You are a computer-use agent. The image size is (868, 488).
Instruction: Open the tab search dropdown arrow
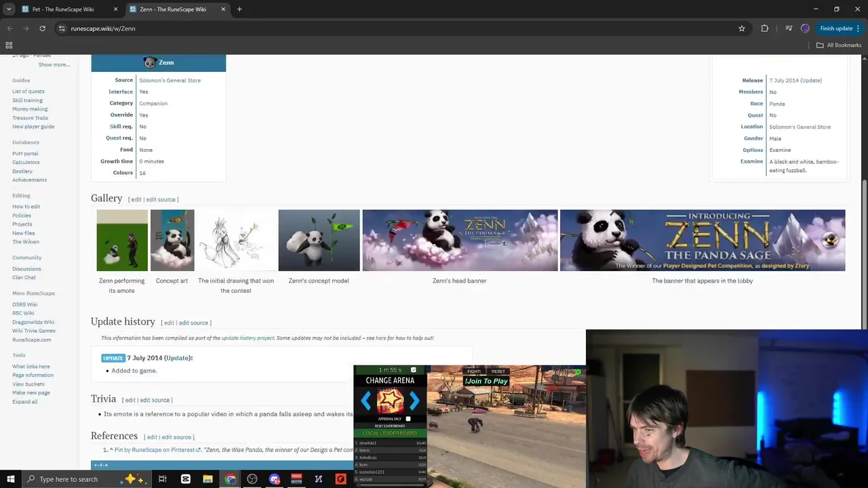pos(9,9)
